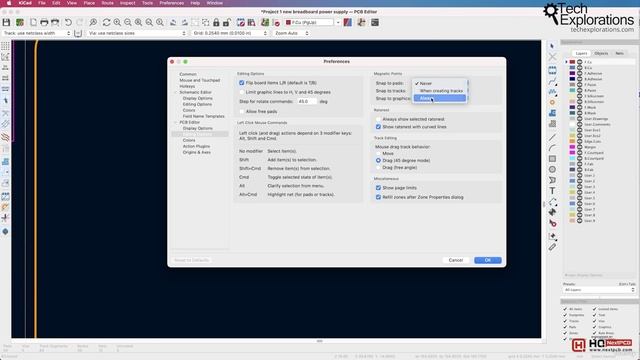Image resolution: width=640 pixels, height=360 pixels.
Task: Select the Draw Rectangle tool
Action: point(552,159)
